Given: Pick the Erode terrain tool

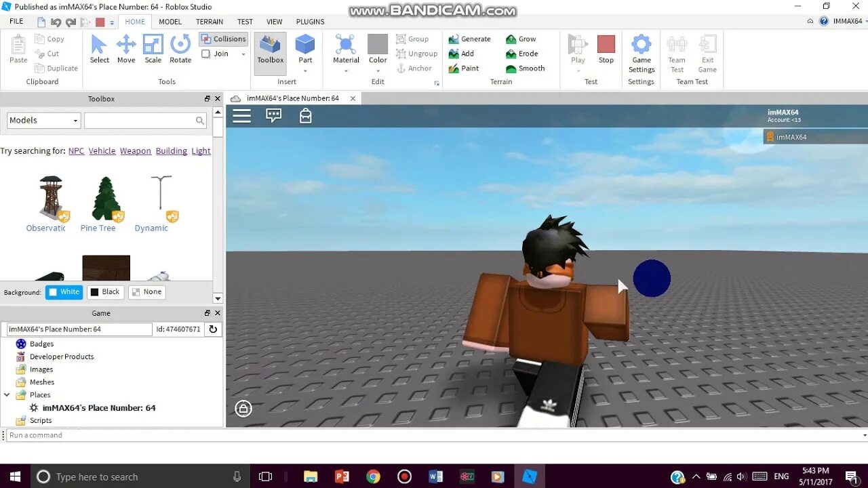Looking at the screenshot, I should (521, 54).
